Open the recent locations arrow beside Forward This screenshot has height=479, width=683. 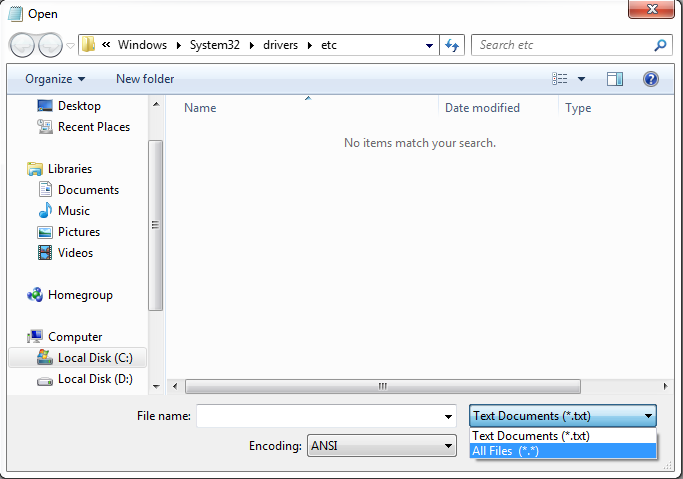70,45
